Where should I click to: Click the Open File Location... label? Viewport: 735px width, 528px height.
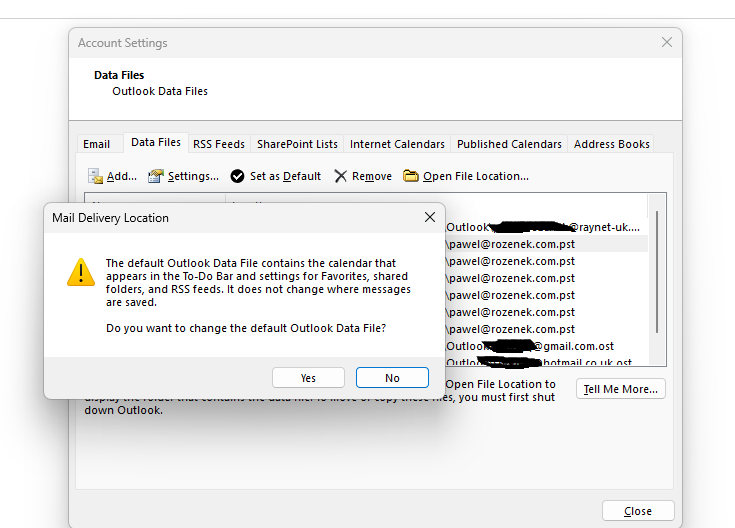tap(476, 176)
